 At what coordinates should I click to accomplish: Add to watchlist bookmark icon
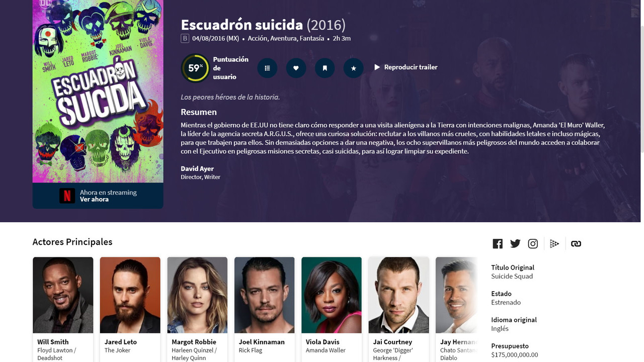[x=325, y=68]
